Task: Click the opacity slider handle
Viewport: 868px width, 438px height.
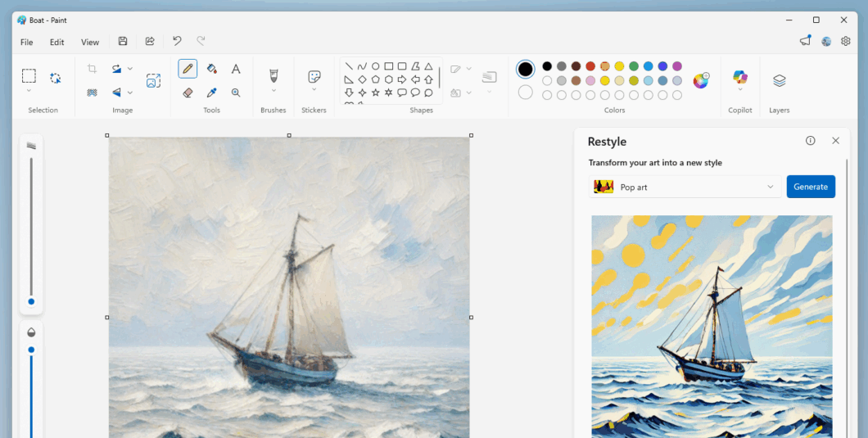Action: [31, 350]
